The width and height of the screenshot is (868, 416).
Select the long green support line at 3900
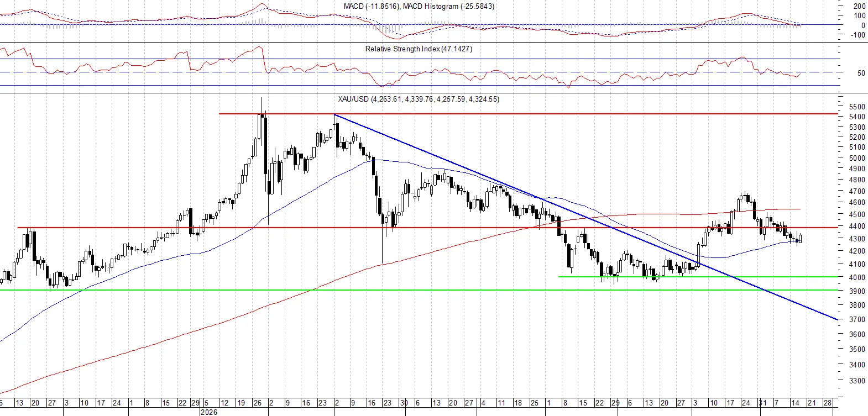point(419,290)
